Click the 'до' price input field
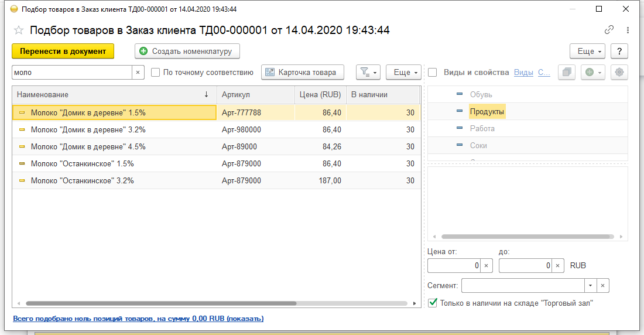Image resolution: width=644 pixels, height=335 pixels. tap(525, 265)
